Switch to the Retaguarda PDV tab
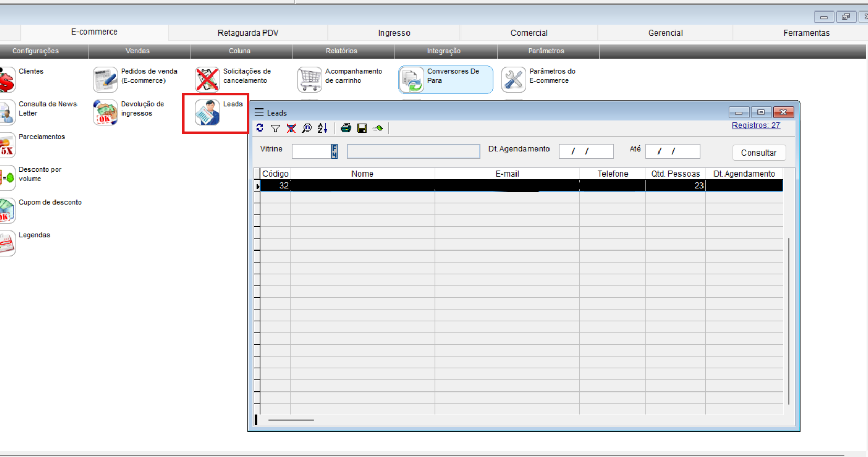868x457 pixels. tap(248, 33)
